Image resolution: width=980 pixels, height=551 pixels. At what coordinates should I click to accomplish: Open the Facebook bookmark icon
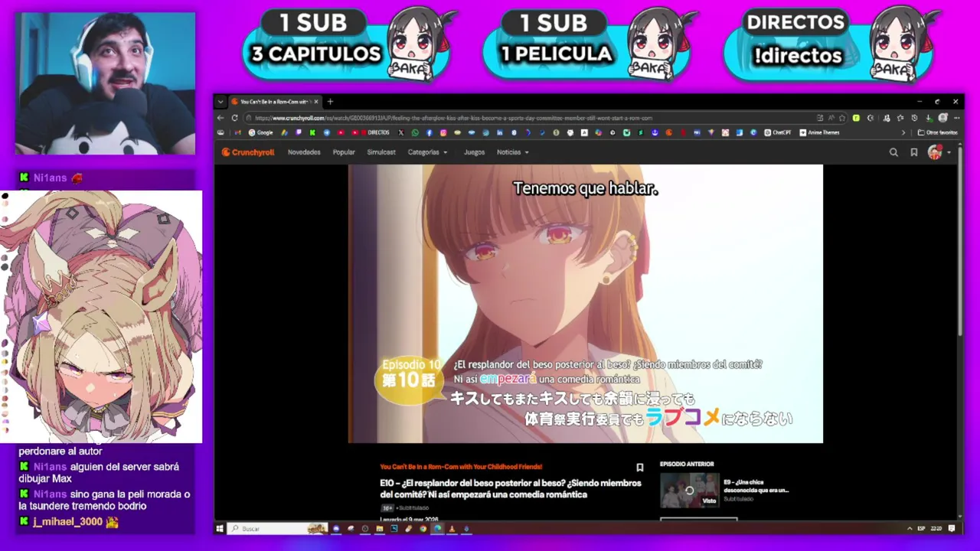pos(430,132)
